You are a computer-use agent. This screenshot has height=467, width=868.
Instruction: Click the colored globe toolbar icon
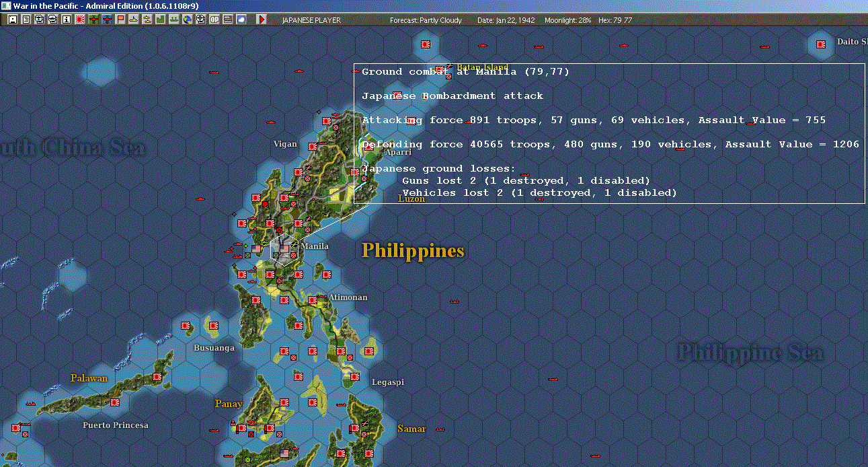pyautogui.click(x=188, y=20)
